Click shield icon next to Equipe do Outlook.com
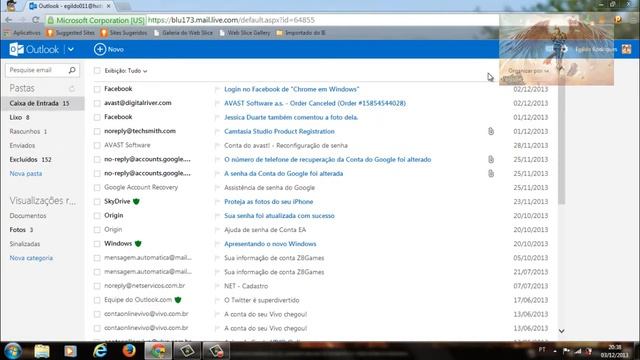640x360 pixels. [178, 300]
